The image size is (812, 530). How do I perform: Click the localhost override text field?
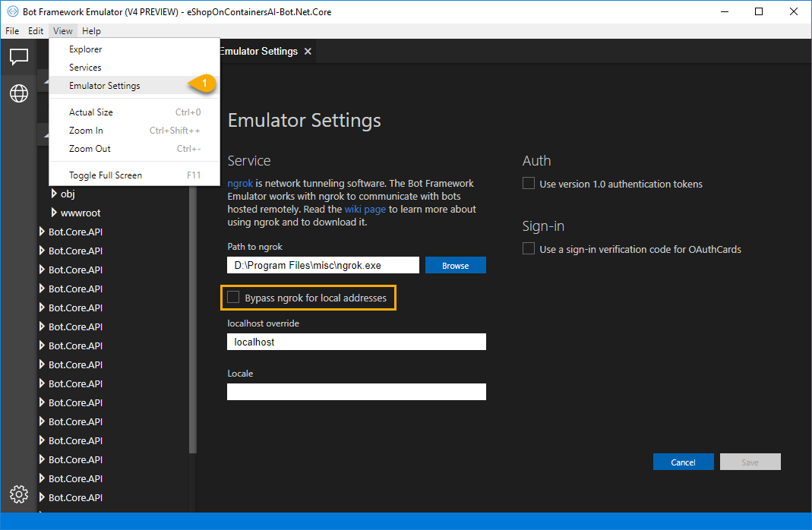click(356, 342)
